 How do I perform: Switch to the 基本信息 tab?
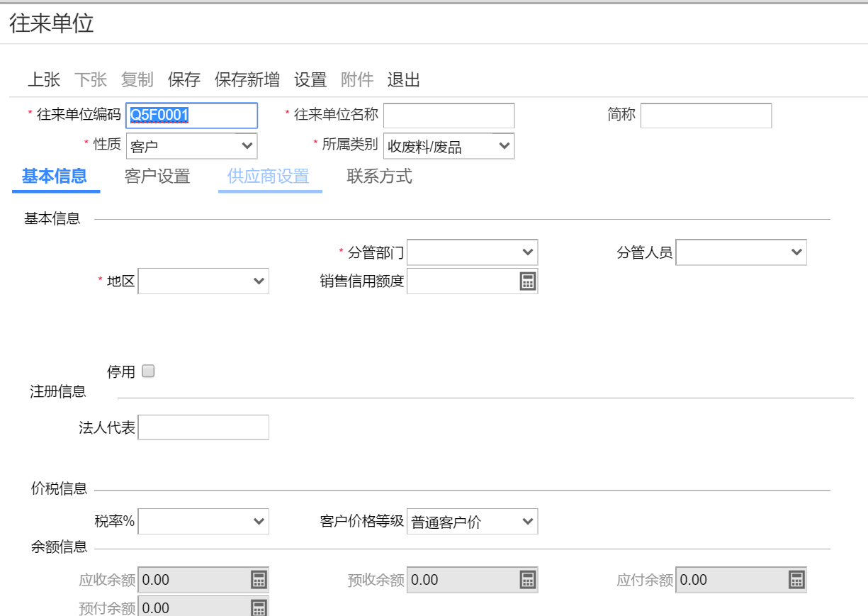(x=55, y=177)
